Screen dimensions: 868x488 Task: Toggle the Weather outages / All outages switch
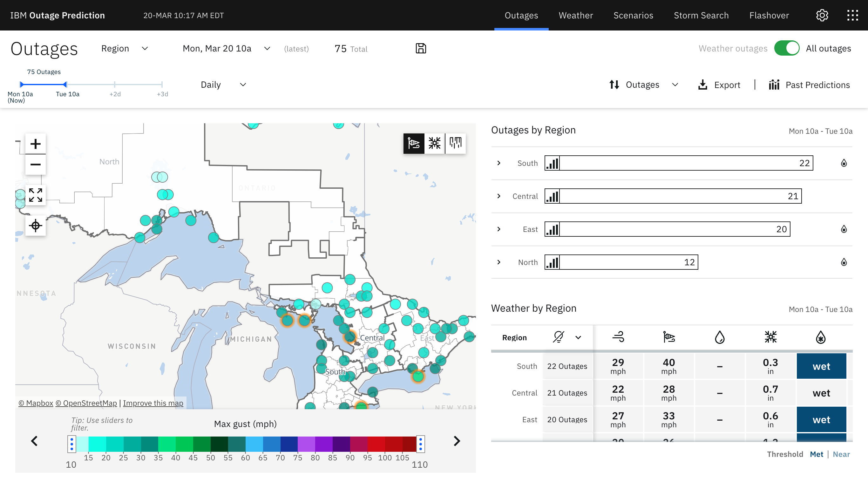tap(787, 48)
